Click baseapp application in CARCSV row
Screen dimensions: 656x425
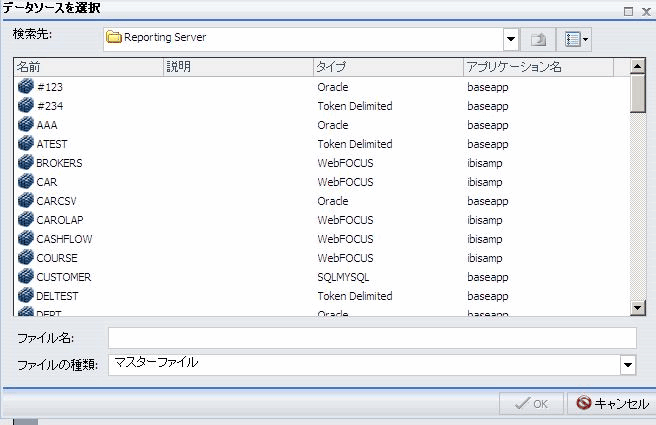coord(488,201)
